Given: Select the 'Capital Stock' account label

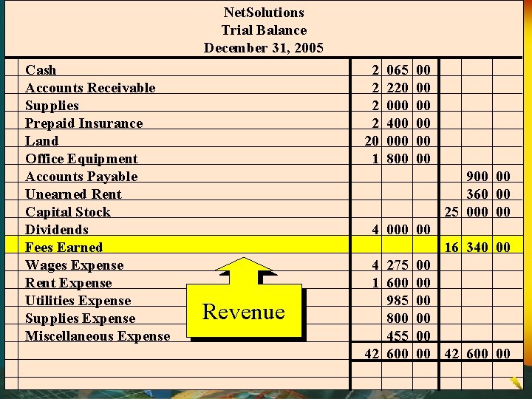Looking at the screenshot, I should coord(68,212).
